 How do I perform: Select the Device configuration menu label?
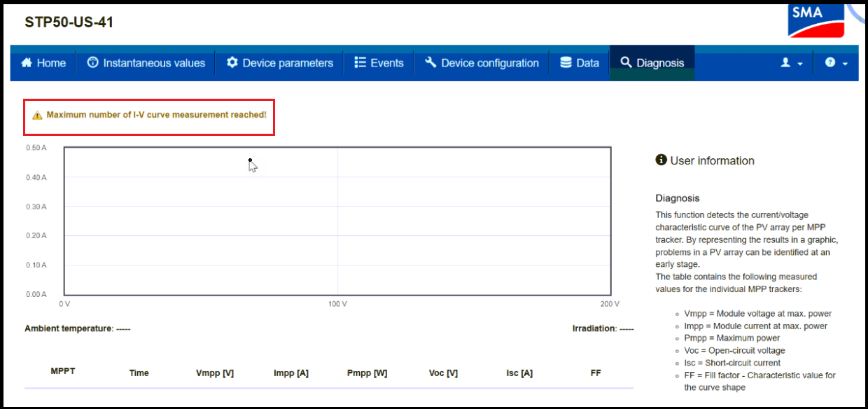point(490,63)
